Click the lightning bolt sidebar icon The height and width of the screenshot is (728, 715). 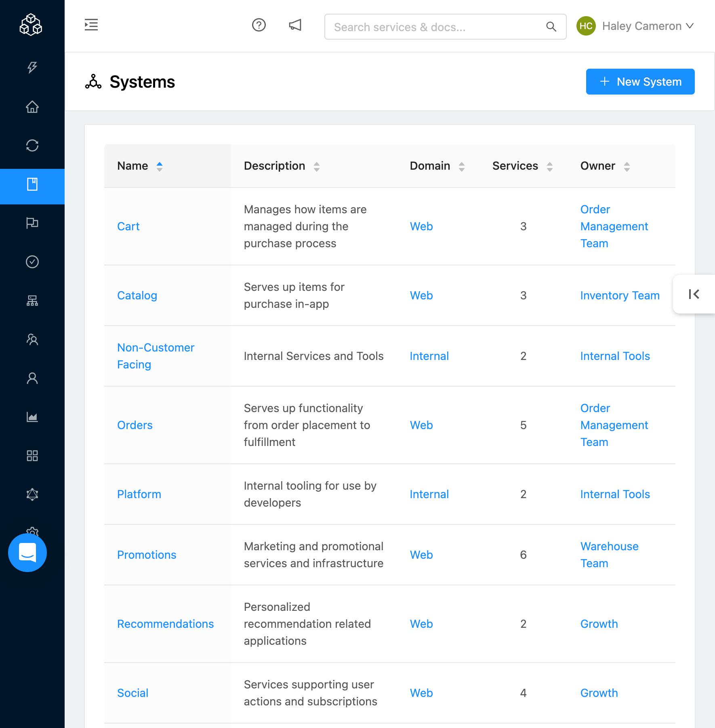(x=32, y=67)
